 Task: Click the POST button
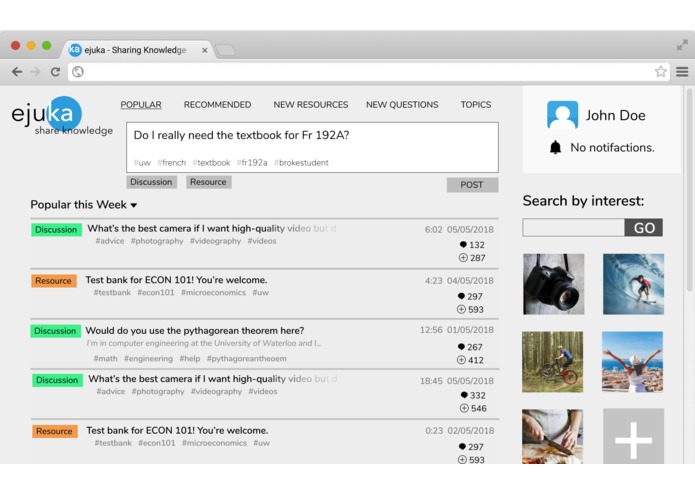(x=472, y=185)
